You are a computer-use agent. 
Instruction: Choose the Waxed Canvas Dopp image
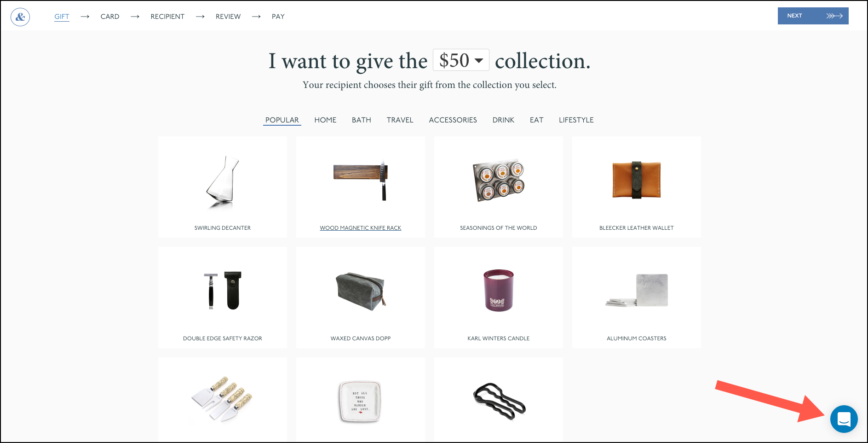(x=361, y=292)
